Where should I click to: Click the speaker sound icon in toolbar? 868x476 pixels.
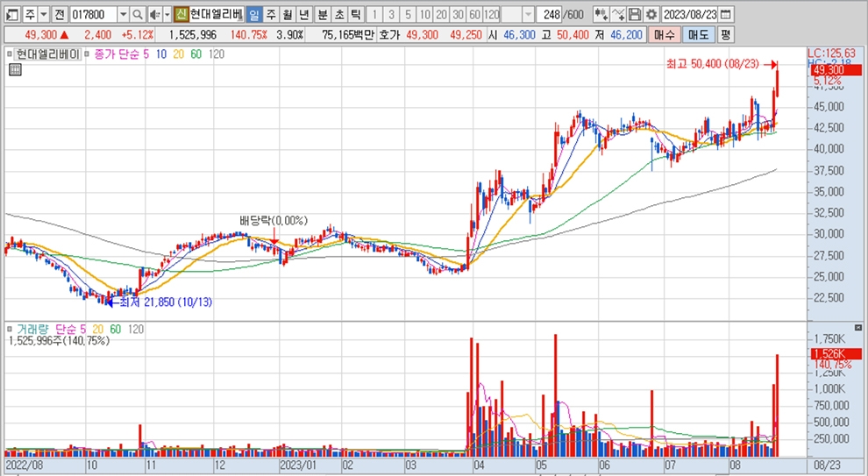(155, 15)
